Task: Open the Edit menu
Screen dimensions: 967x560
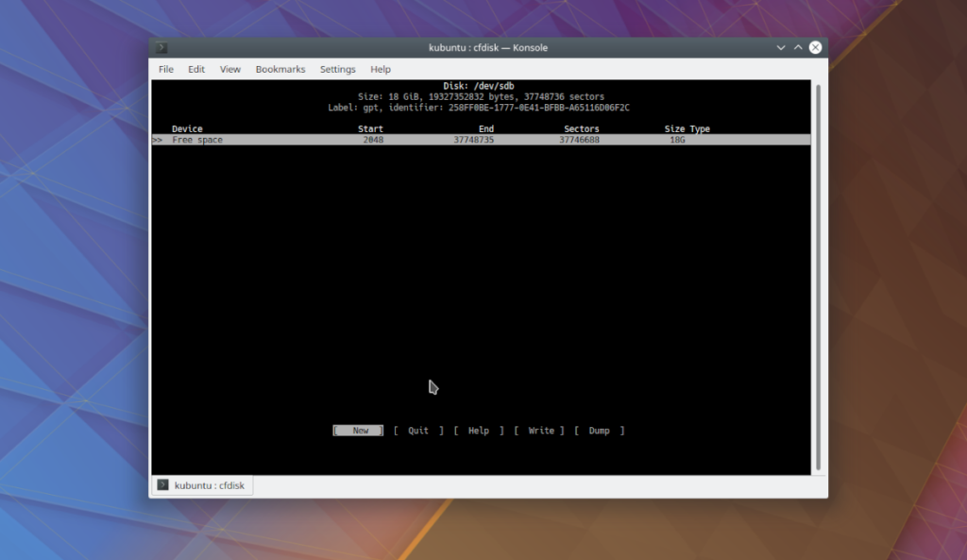Action: click(196, 69)
